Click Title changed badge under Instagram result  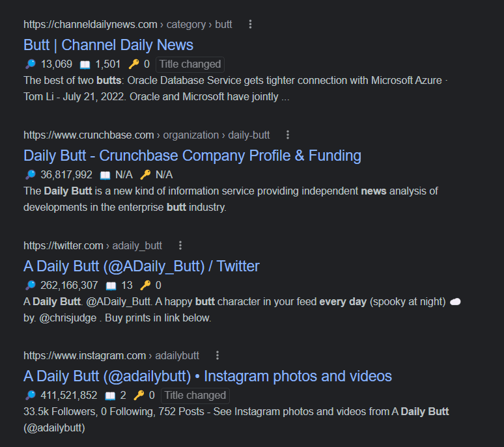pyautogui.click(x=195, y=396)
